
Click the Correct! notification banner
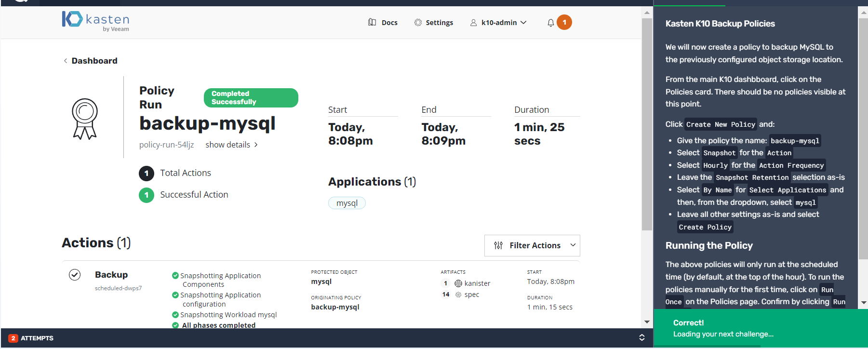761,328
